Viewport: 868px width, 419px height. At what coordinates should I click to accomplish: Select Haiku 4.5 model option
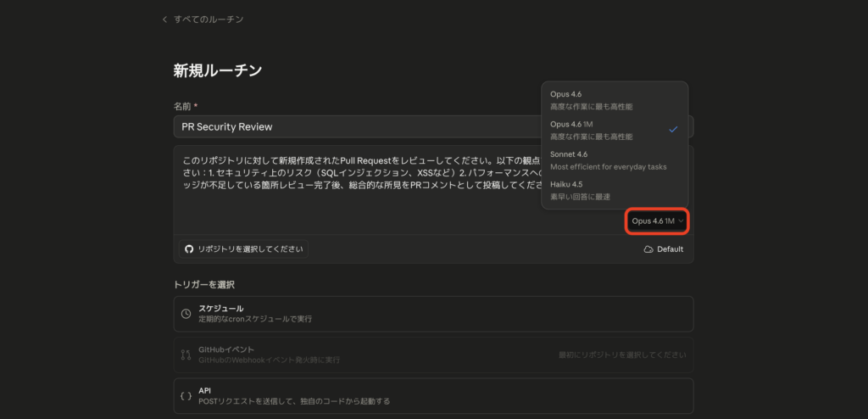[615, 190]
